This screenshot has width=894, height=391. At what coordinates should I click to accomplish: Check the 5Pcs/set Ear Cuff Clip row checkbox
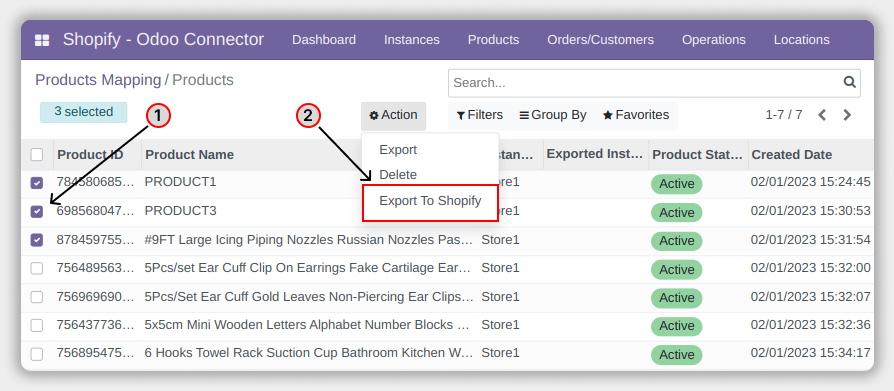[36, 268]
